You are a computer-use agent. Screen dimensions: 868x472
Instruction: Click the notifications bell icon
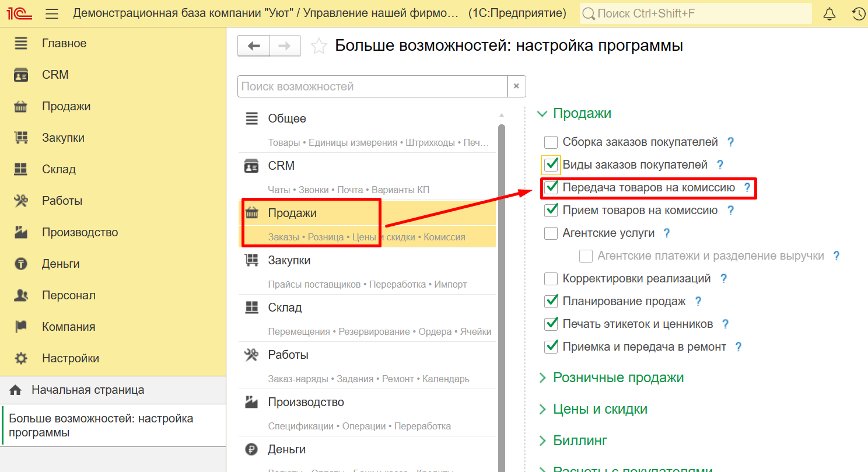[x=829, y=13]
